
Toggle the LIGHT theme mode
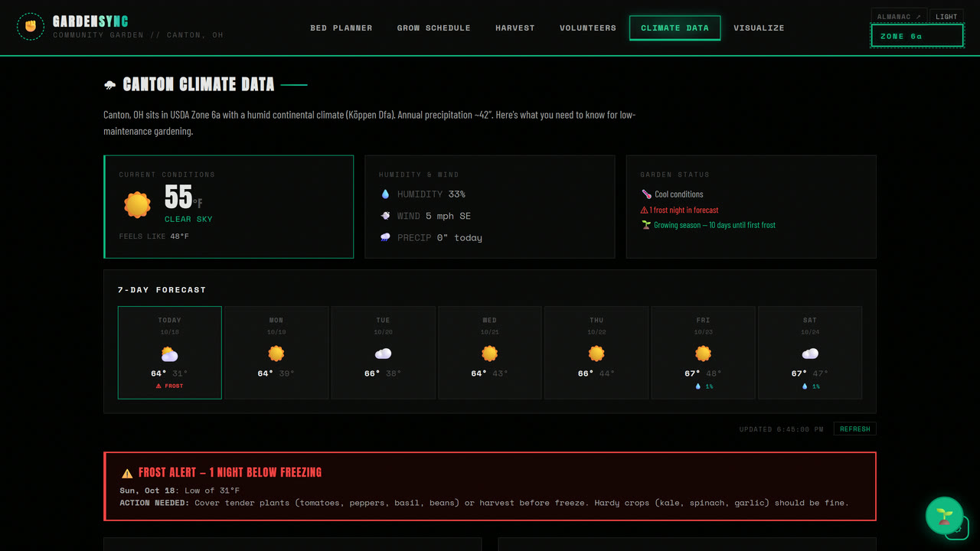946,16
